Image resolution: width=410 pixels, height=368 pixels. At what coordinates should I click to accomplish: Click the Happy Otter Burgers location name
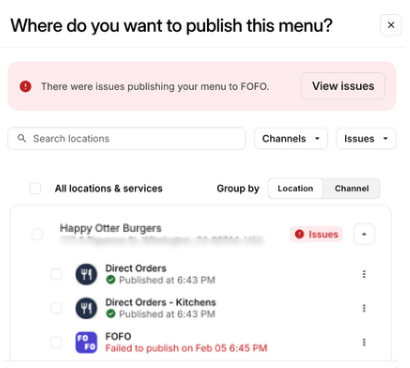[110, 228]
